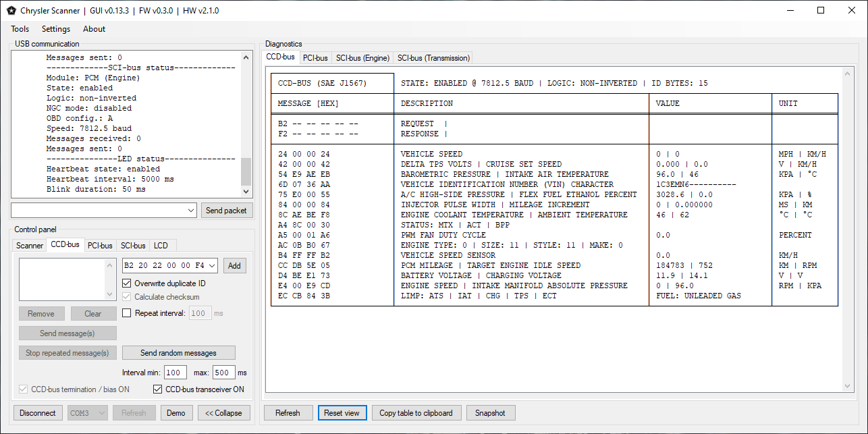Screen dimensions: 868x434
Task: Click the USB log scroll up arrow
Action: (246, 57)
